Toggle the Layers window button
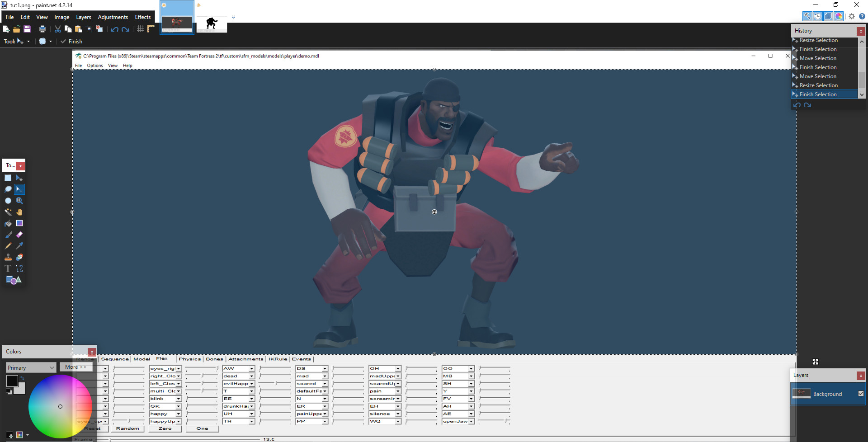This screenshot has height=442, width=868. click(x=828, y=16)
